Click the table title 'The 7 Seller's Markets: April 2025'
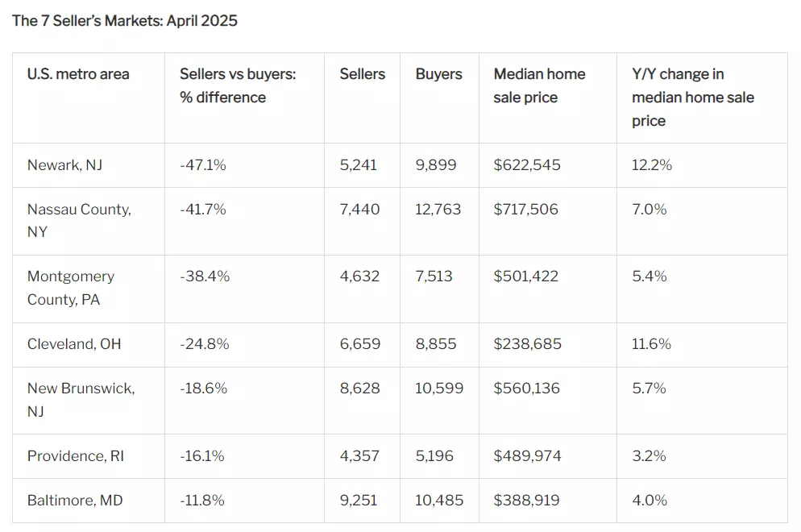This screenshot has width=801, height=532. point(125,21)
